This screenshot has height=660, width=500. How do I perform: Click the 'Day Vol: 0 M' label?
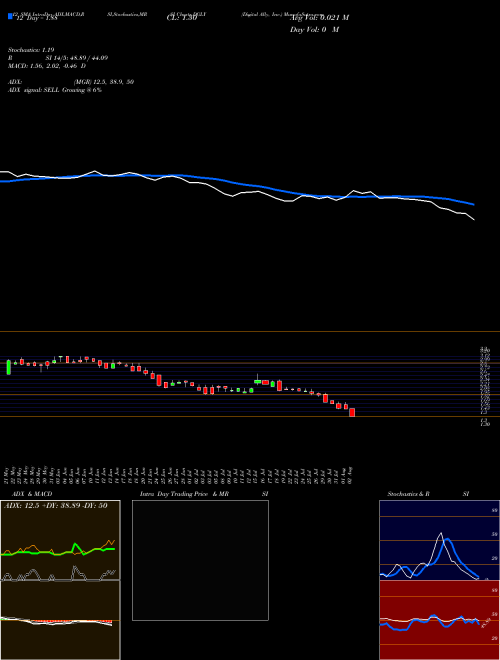(314, 29)
